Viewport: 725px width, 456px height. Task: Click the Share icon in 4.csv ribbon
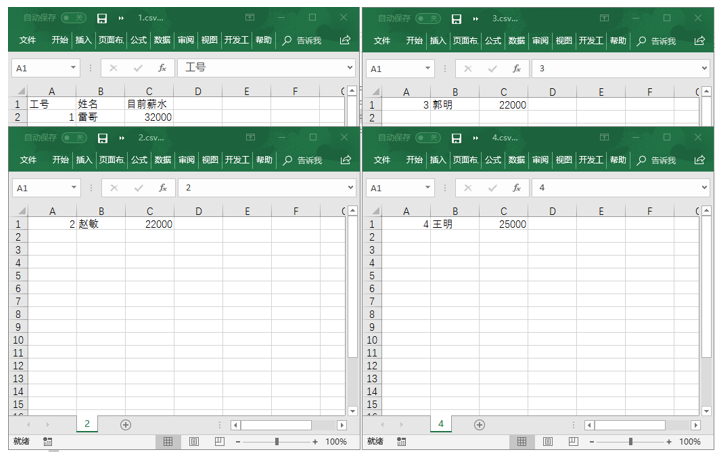[x=699, y=160]
